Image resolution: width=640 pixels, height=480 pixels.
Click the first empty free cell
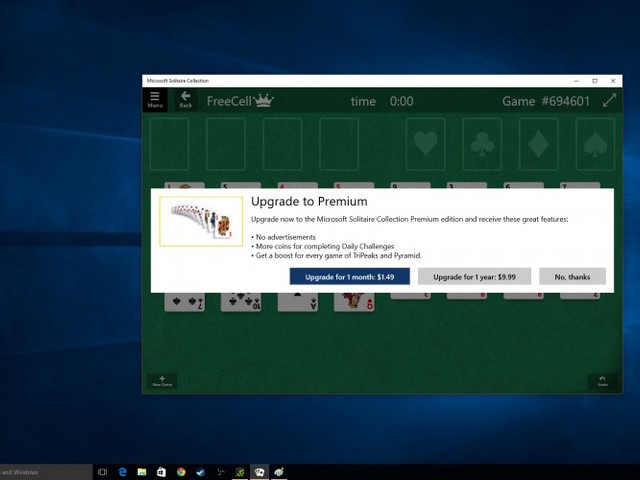click(169, 144)
